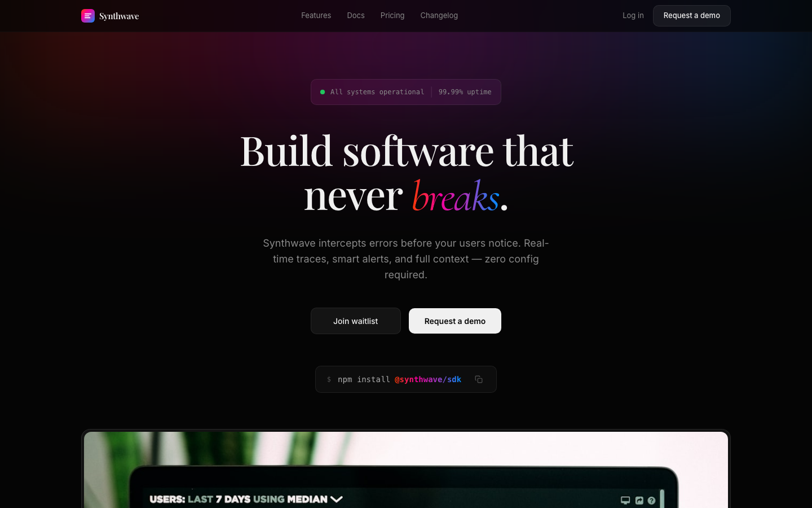Click the dashboard preview image
The image size is (812, 508).
406,470
